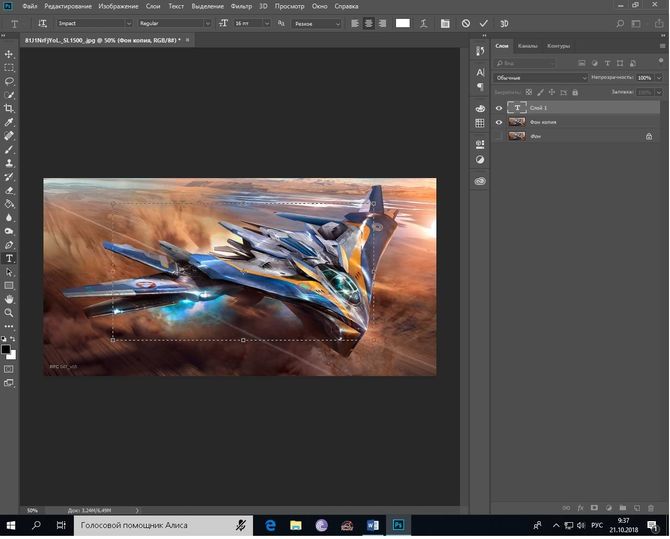This screenshot has width=670, height=539.
Task: Turn layer filtering on or off
Action: coord(661,61)
